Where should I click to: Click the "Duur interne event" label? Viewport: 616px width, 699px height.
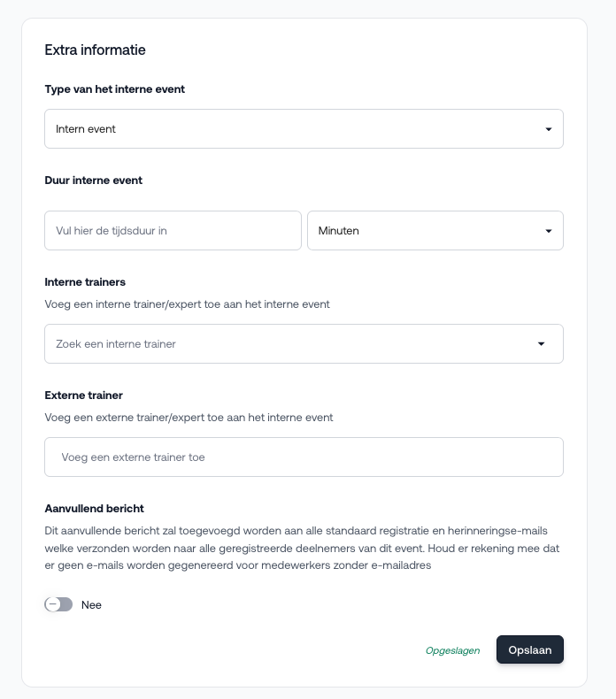93,181
